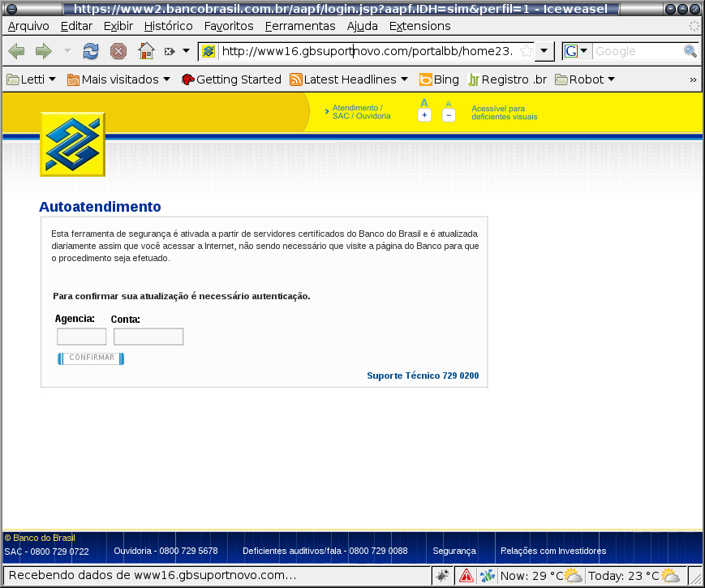Screen dimensions: 705x588
Task: Go to the Home page
Action: tap(146, 51)
